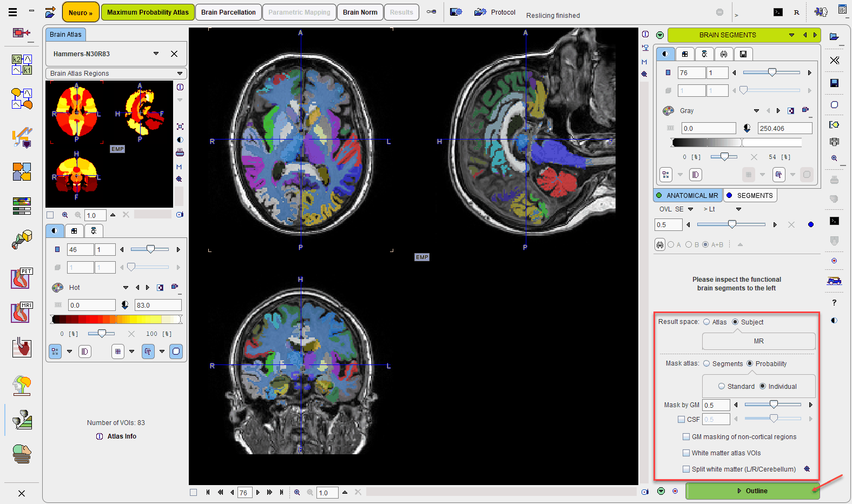The image size is (852, 504).
Task: Save image using right sidebar disk icon
Action: [834, 83]
